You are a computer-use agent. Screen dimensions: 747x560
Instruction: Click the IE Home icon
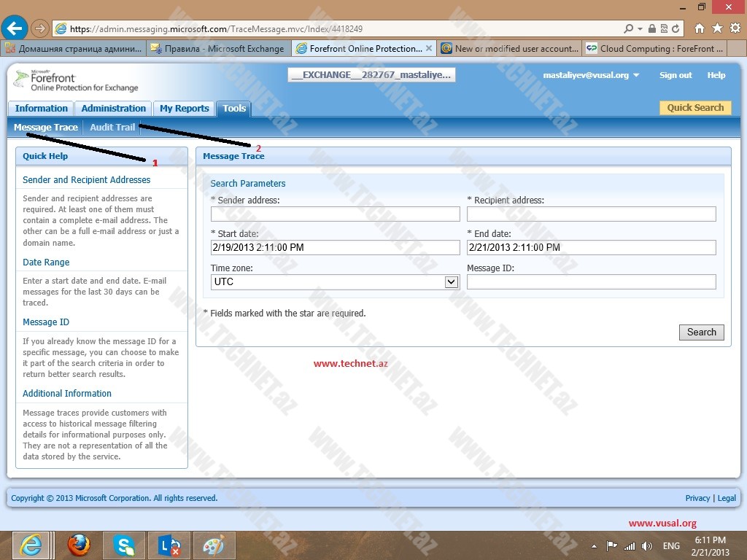tap(699, 28)
